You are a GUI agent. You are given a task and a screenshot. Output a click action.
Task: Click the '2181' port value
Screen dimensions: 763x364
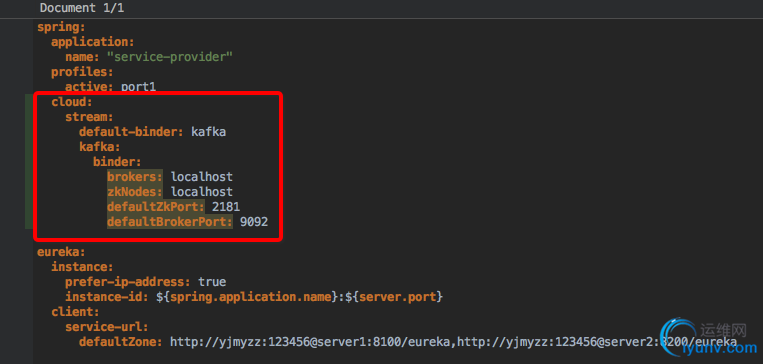pyautogui.click(x=226, y=207)
